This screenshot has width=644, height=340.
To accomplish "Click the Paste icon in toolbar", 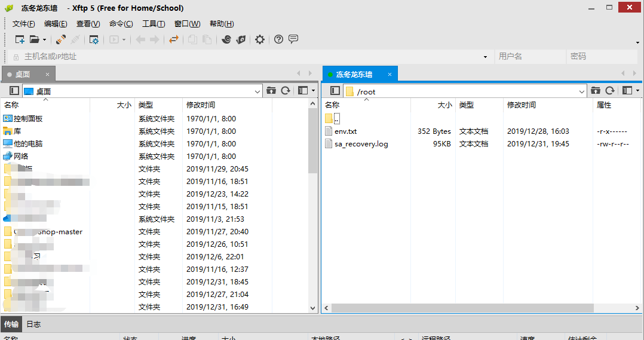I will (x=207, y=39).
